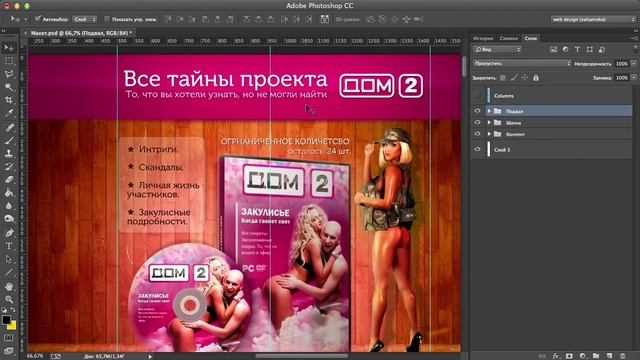Open opacity slider dropdown arrow
Screen dimensions: 640x360
tap(633, 64)
